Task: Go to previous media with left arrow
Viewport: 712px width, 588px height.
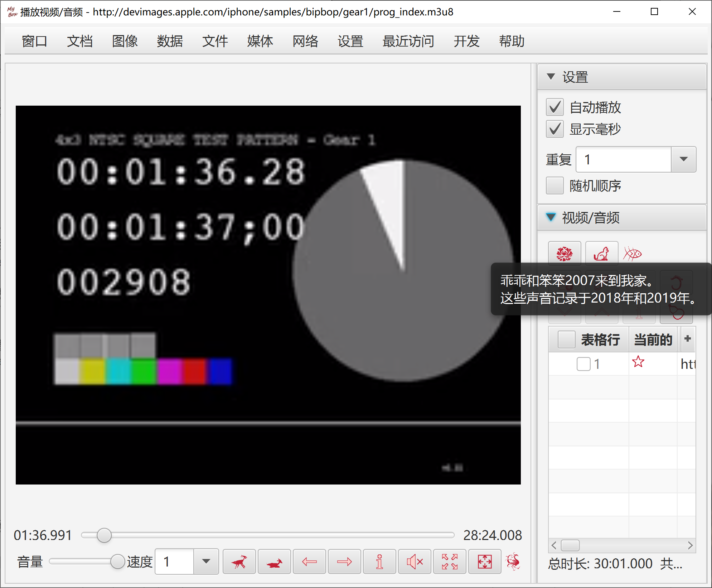Action: (309, 562)
